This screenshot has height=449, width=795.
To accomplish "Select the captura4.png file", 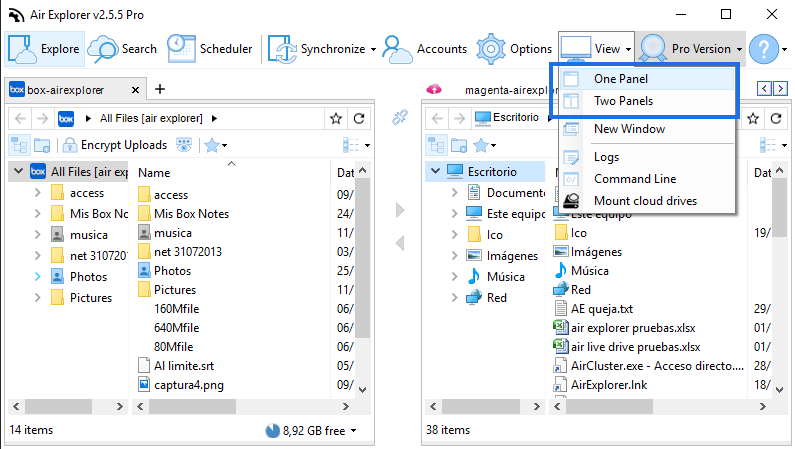I will pos(189,385).
